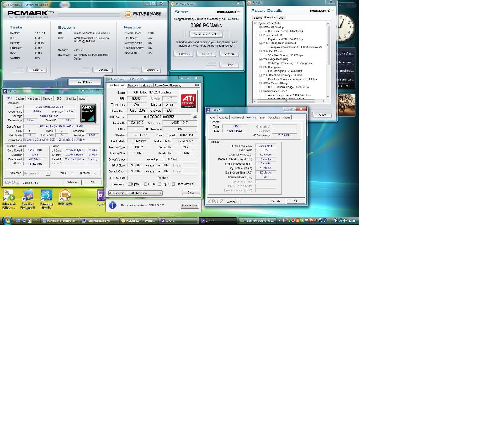This screenshot has width=504, height=425.
Task: Click the Run PCMark button
Action: pyautogui.click(x=85, y=82)
